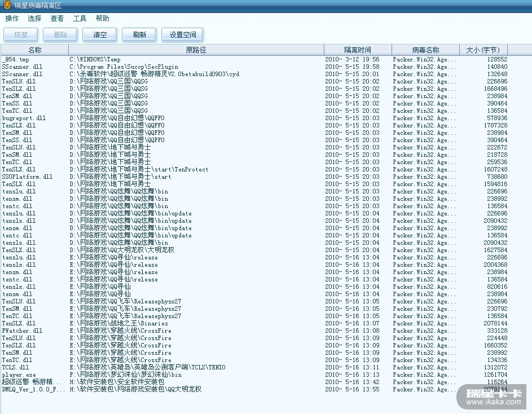532x414 pixels.
Task: Click the 清空 button
Action: click(100, 34)
